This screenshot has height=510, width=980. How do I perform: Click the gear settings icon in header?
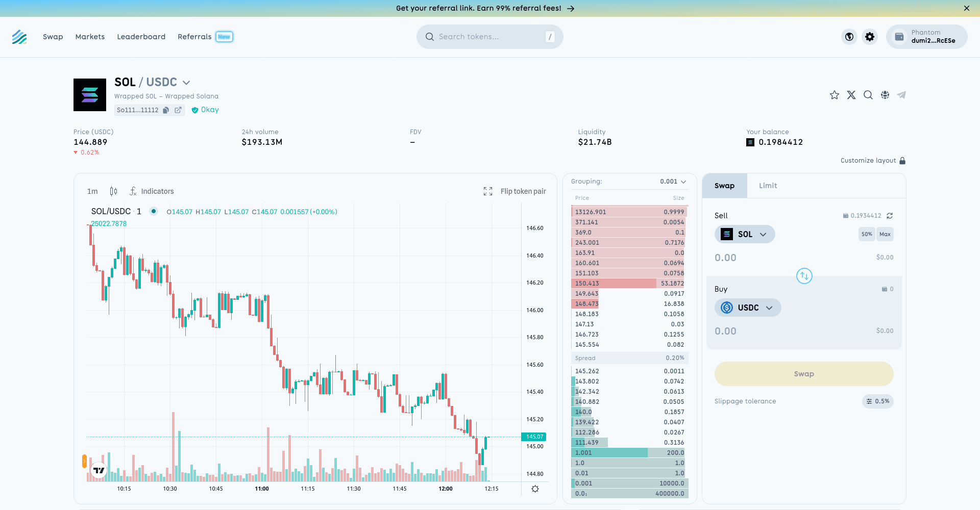[x=870, y=37]
